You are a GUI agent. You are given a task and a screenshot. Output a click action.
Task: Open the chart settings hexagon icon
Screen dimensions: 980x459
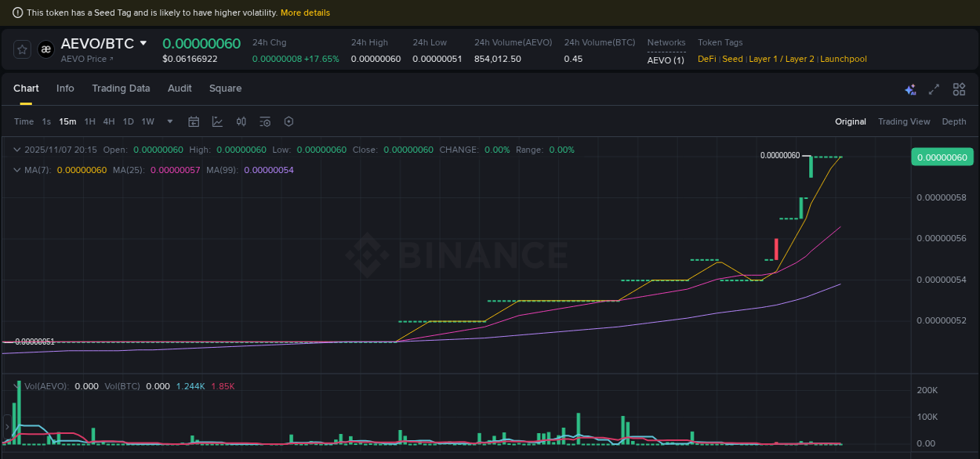point(288,121)
